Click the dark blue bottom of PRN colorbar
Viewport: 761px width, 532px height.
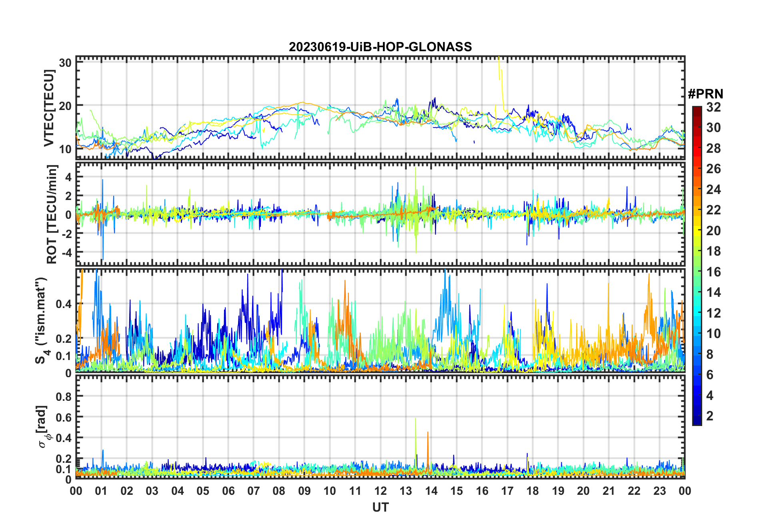point(697,420)
